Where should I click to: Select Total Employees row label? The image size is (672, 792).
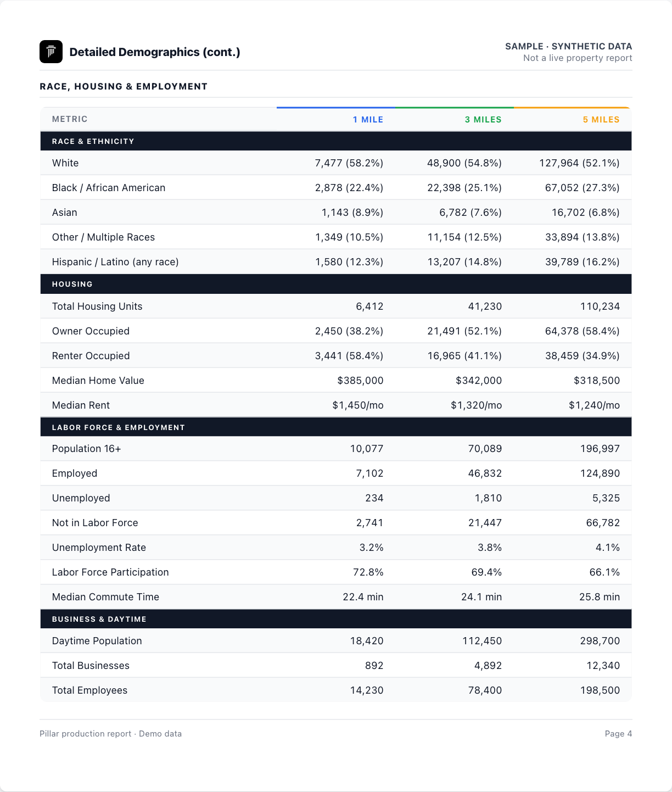pos(89,690)
